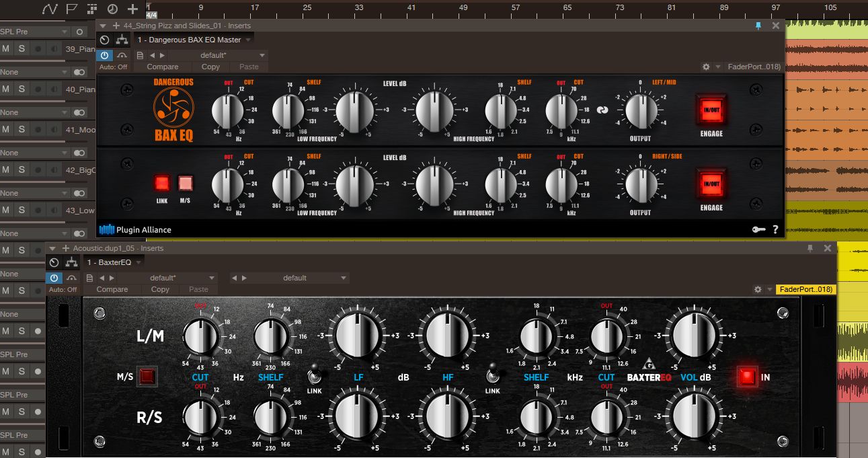
Task: Toggle the Right/Side ENGAGE button on BAX EQ
Action: click(x=711, y=184)
